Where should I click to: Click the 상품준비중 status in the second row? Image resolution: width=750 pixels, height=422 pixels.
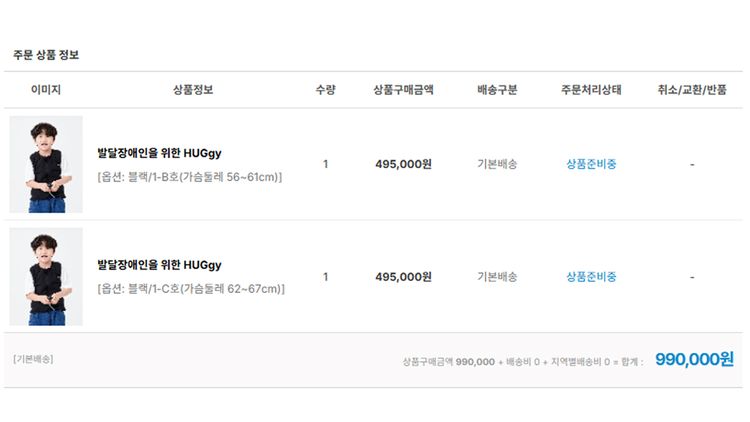point(591,276)
